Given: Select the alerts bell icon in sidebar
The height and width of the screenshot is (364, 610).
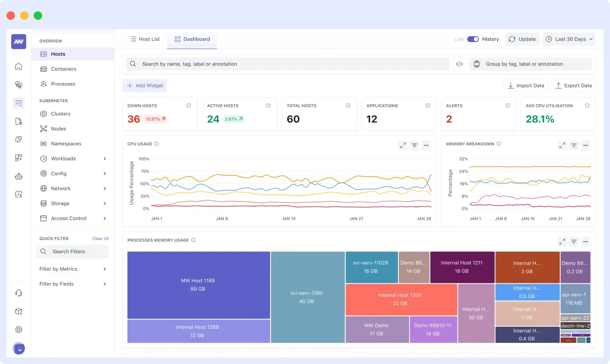Looking at the screenshot, I should [18, 139].
